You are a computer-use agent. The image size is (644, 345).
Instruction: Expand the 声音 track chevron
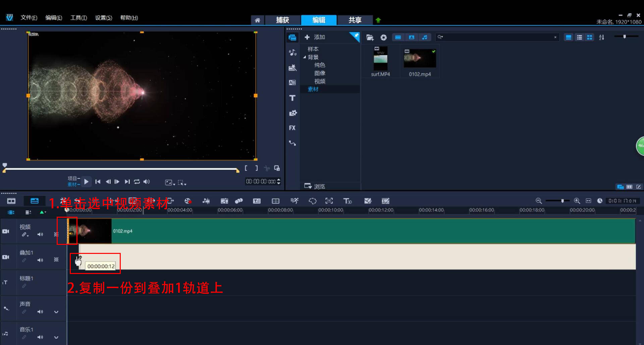[x=56, y=312]
